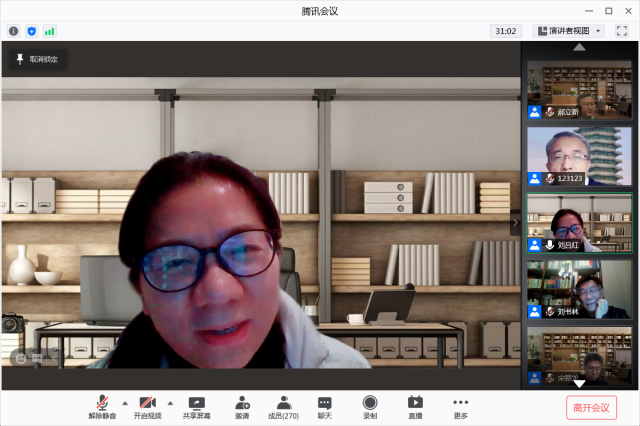Click the meeting info circle icon

coord(14,31)
